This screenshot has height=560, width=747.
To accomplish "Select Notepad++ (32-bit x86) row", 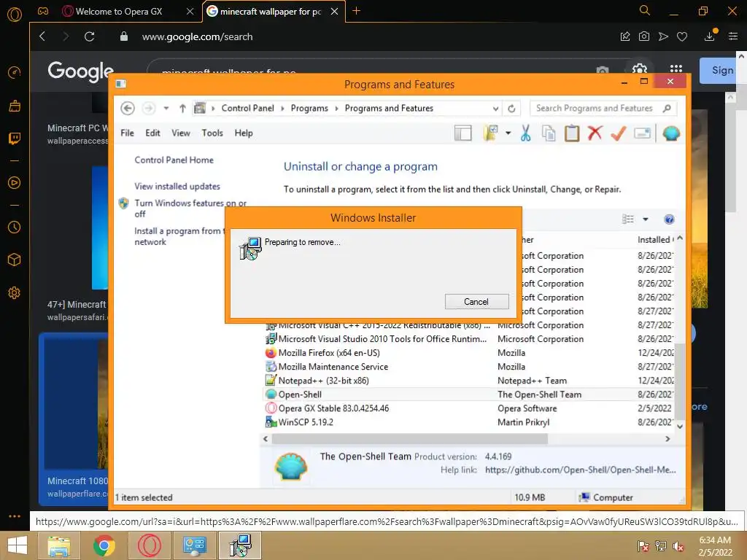I will 471,381.
